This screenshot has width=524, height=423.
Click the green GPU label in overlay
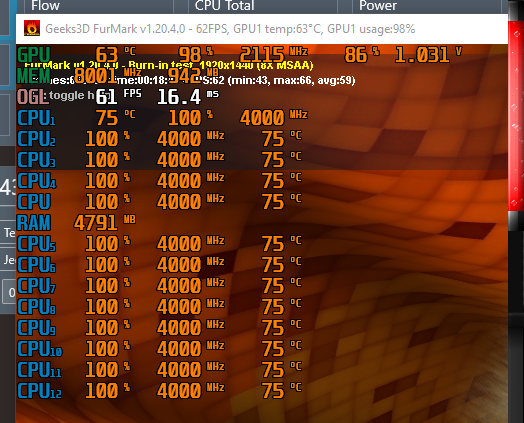[x=34, y=54]
